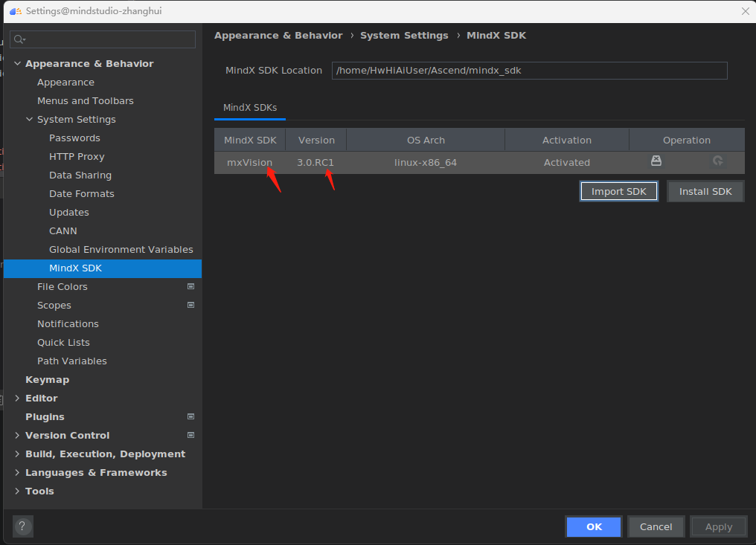This screenshot has width=756, height=545.
Task: Select Global Environment Variables
Action: (121, 250)
